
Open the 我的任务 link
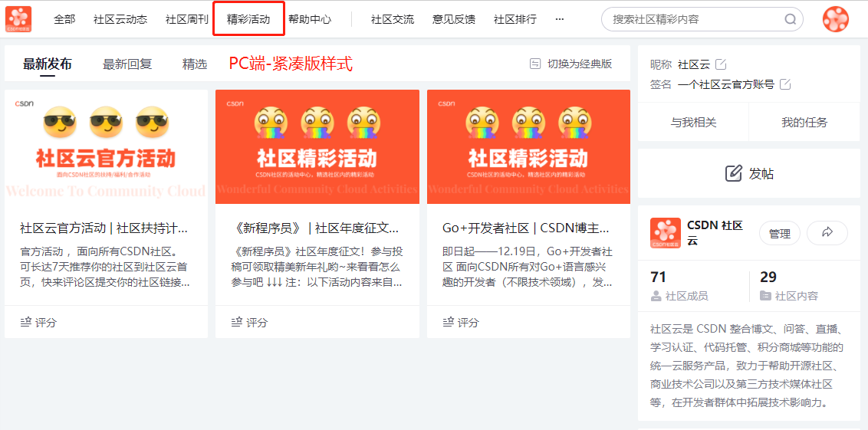tap(804, 123)
